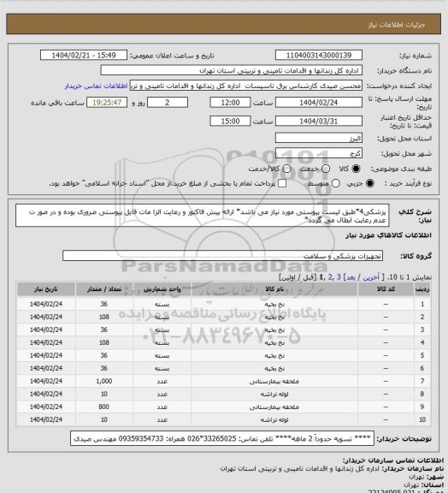Select the کالا/خدمت category radio button
The width and height of the screenshot is (448, 493).
pyautogui.click(x=286, y=169)
